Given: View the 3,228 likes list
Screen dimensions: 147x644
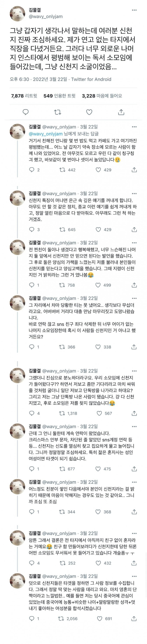Looking at the screenshot, I should click(x=102, y=96).
